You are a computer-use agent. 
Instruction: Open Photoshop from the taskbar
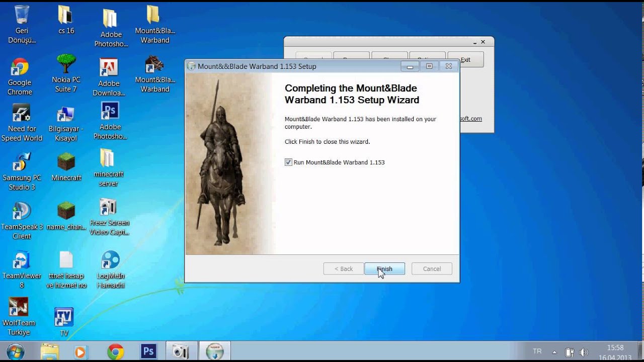(148, 351)
